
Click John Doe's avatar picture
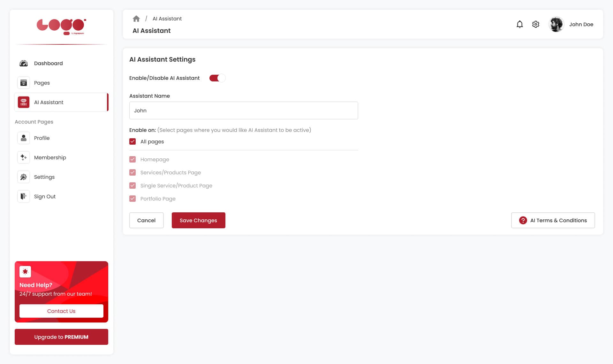click(x=556, y=24)
